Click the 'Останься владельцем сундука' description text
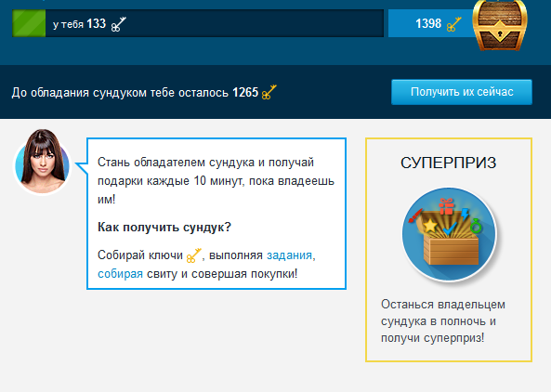This screenshot has width=551, height=392. click(443, 321)
